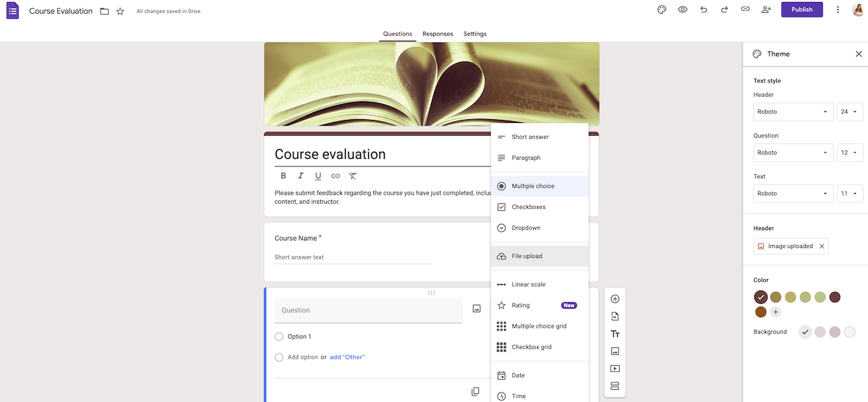Apply italic formatting

pyautogui.click(x=300, y=176)
